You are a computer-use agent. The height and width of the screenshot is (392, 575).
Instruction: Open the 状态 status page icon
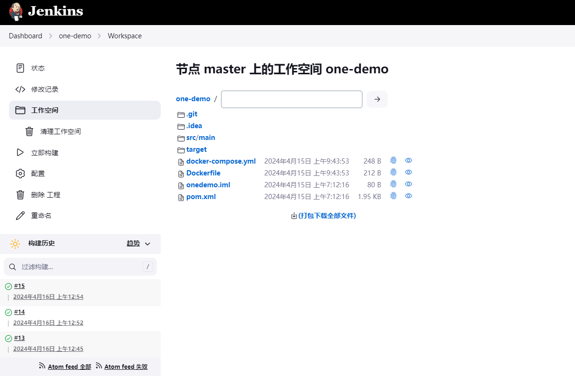coord(20,68)
